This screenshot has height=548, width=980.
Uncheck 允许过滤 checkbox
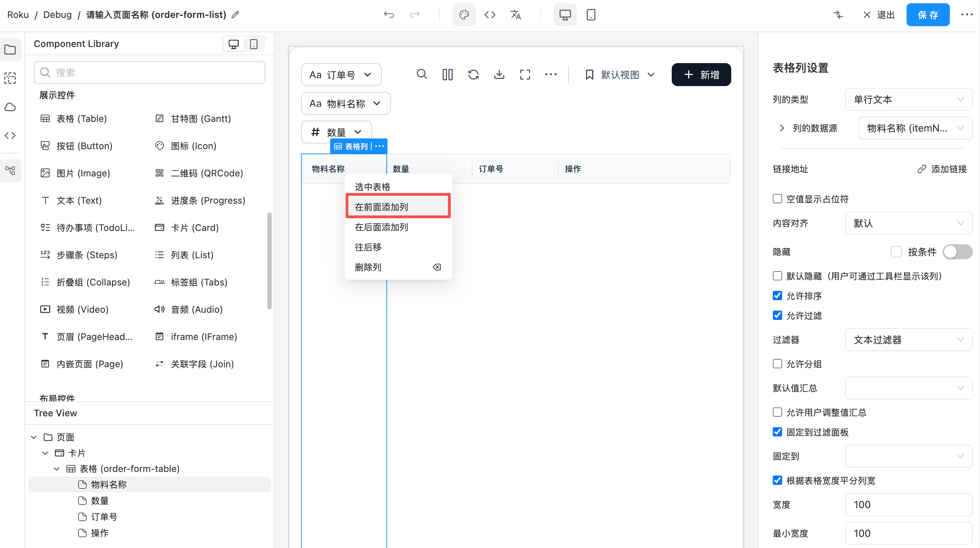pyautogui.click(x=777, y=316)
